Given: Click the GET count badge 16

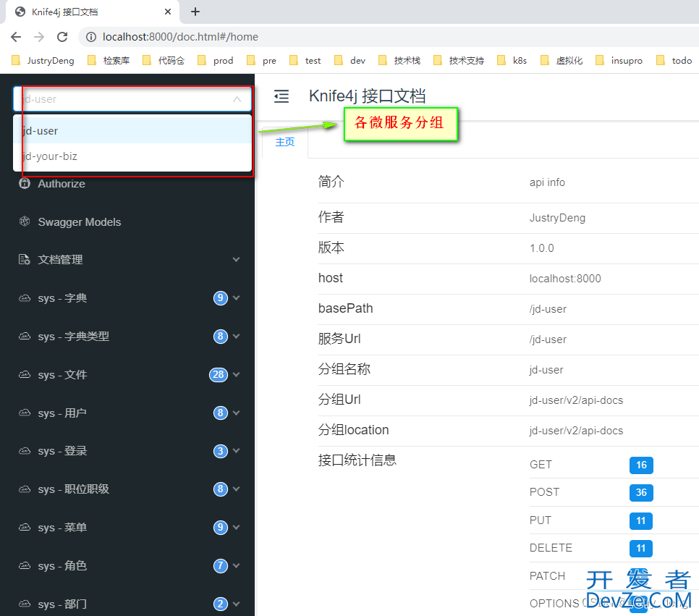Looking at the screenshot, I should 641,465.
